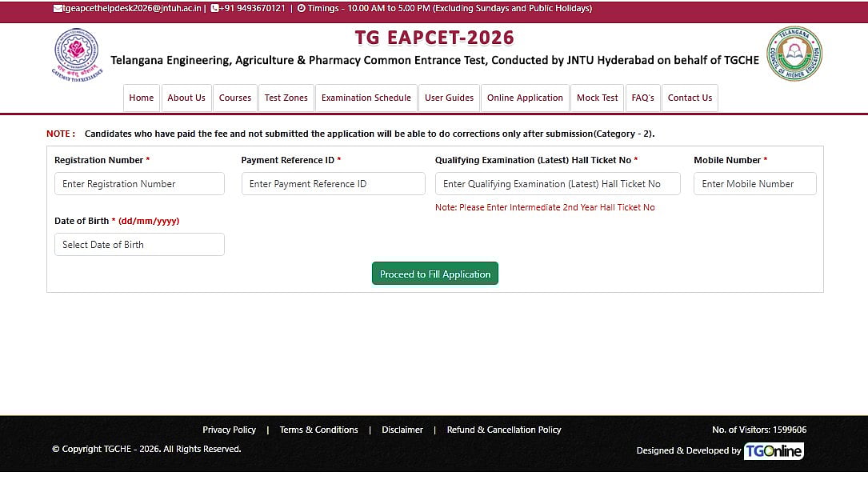The height and width of the screenshot is (488, 868).
Task: Click the JNTU Hyderabad logo
Action: 76,54
